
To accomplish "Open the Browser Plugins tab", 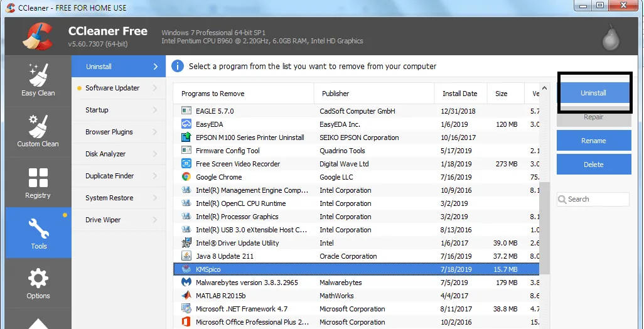I will 119,132.
